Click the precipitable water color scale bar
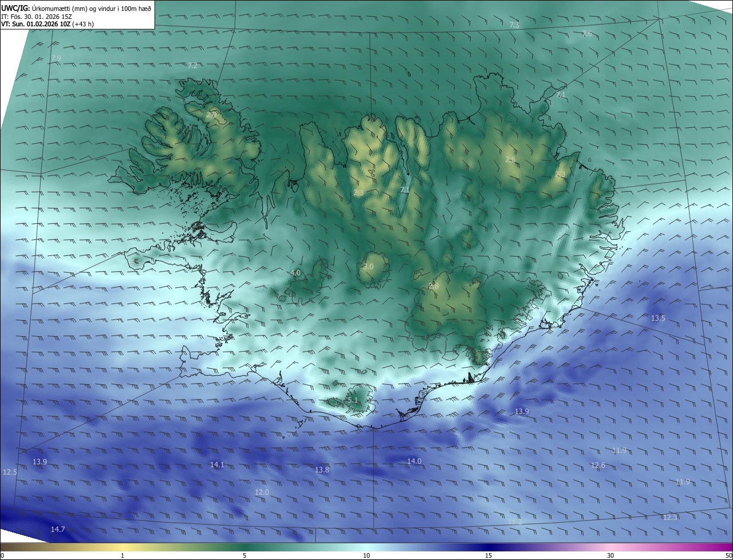This screenshot has height=560, width=733. click(366, 547)
